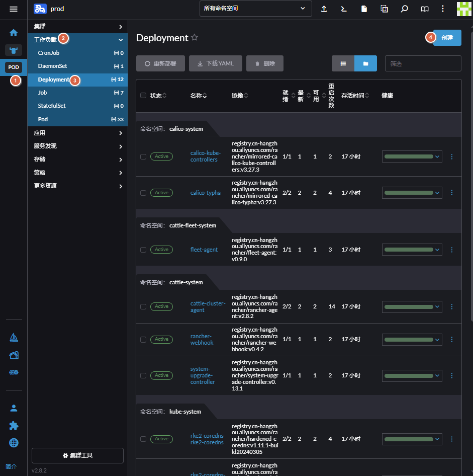Copy KubeConfig to clipboard icon
The width and height of the screenshot is (473, 476).
point(384,9)
